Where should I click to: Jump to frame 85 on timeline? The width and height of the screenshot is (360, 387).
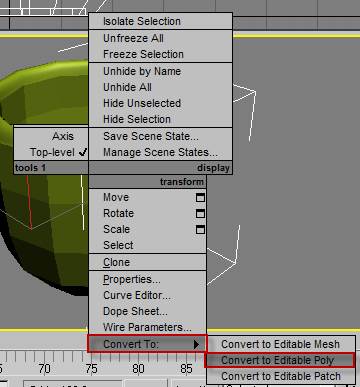186,369
